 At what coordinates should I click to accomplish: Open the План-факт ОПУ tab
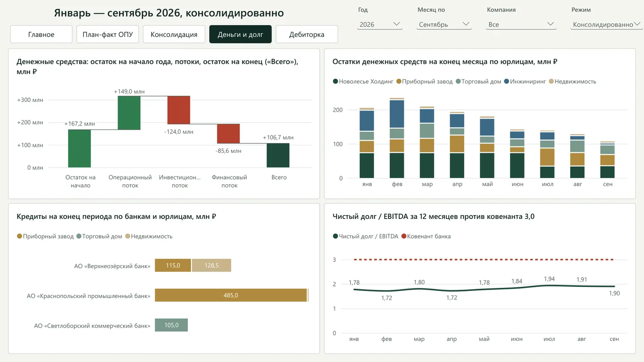tap(107, 34)
